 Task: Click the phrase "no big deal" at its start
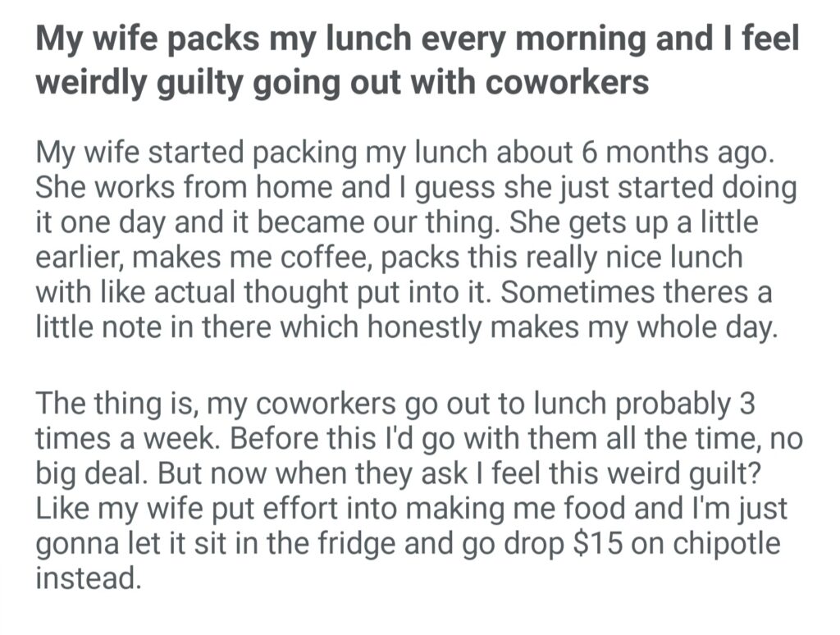778,438
